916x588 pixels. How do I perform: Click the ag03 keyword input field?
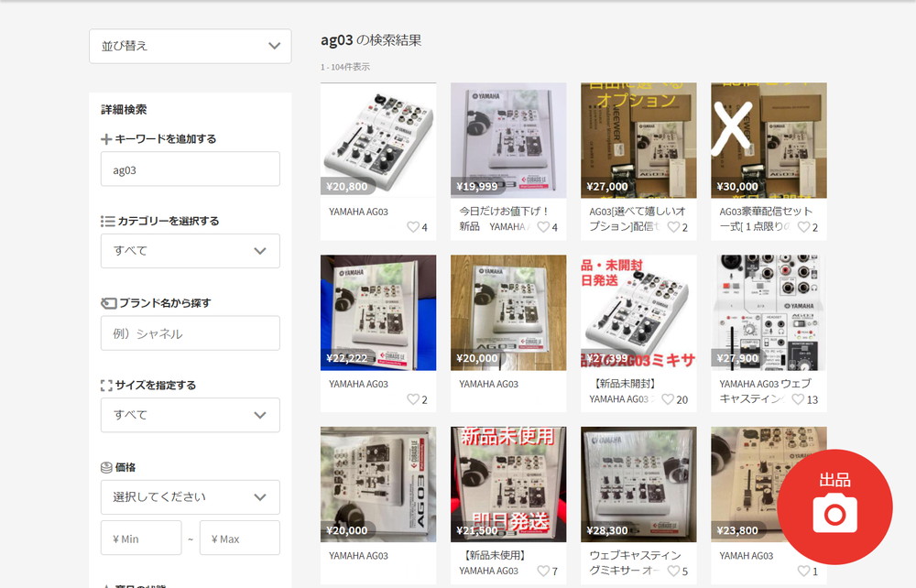click(x=190, y=169)
